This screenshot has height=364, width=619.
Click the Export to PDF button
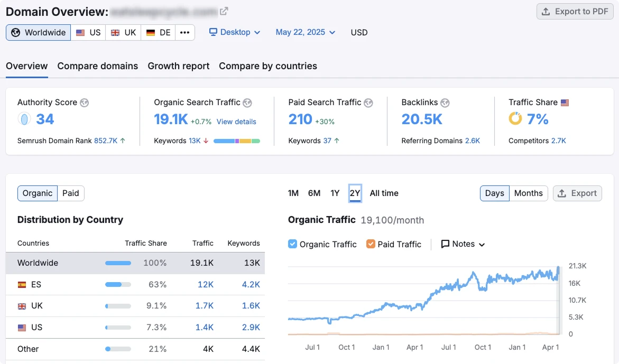tap(575, 12)
